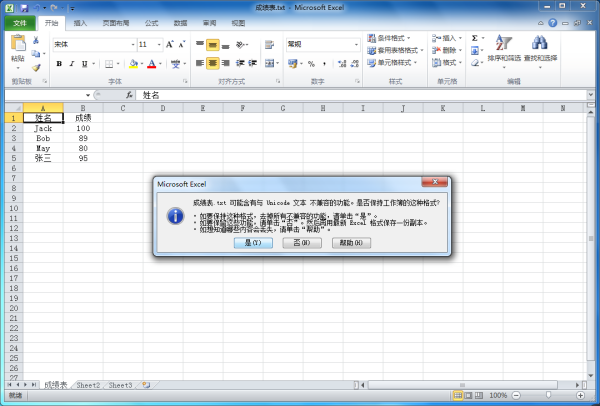Click the Comma Style icon
Image resolution: width=600 pixels, height=406 pixels.
coord(324,64)
